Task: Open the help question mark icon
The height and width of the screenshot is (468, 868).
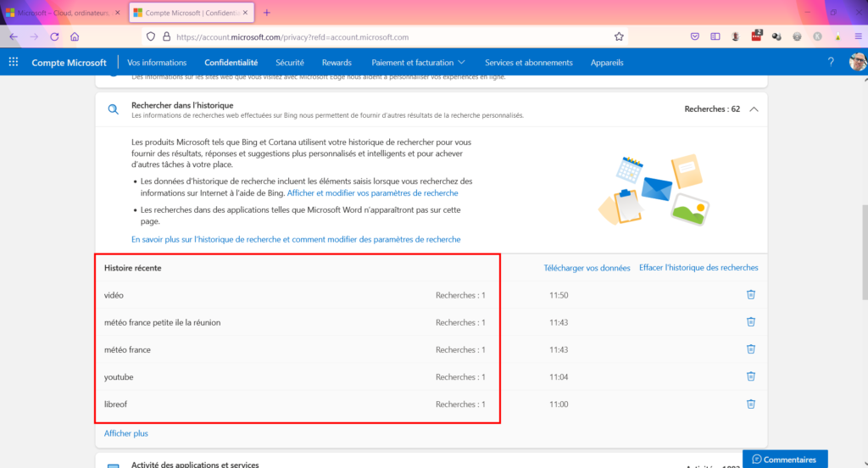Action: [831, 62]
